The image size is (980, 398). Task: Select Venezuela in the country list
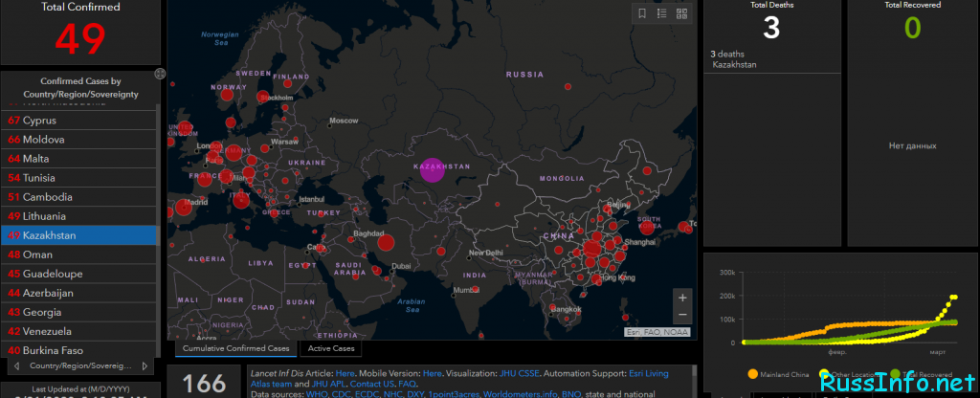coord(78,331)
